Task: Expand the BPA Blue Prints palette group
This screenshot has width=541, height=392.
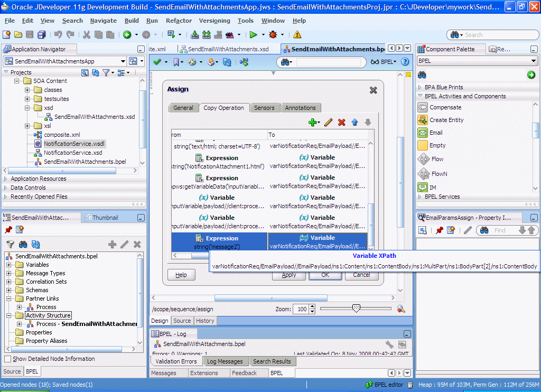Action: (x=419, y=87)
